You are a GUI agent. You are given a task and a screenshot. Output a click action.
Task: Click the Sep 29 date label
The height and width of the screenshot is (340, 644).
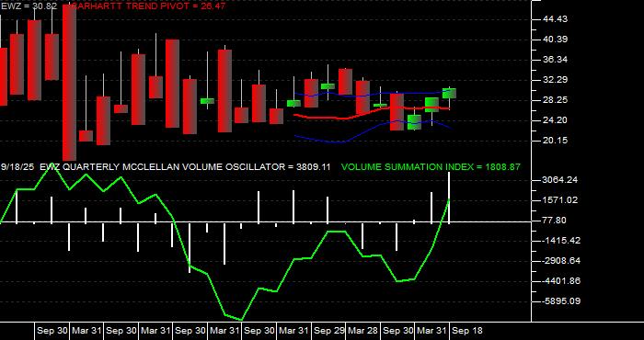329,331
